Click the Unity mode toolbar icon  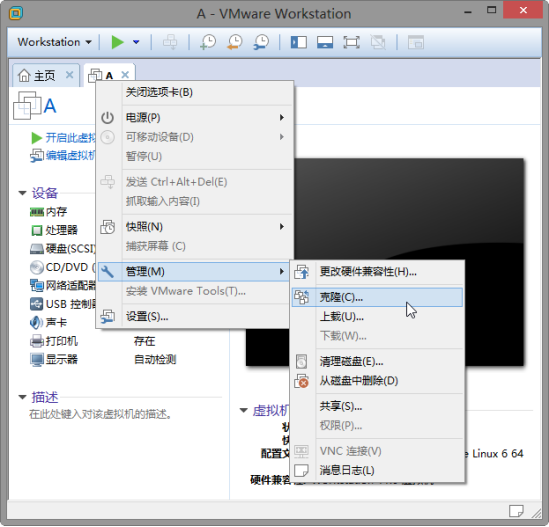tap(378, 42)
